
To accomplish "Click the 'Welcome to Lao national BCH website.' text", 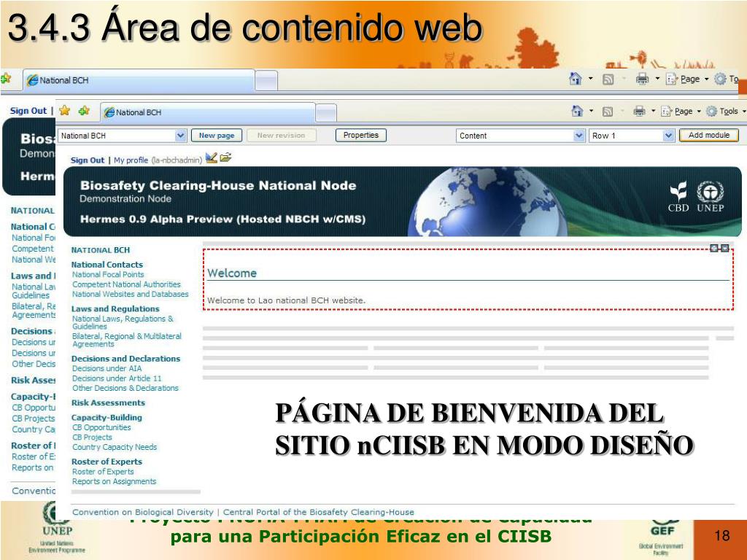I will click(286, 300).
